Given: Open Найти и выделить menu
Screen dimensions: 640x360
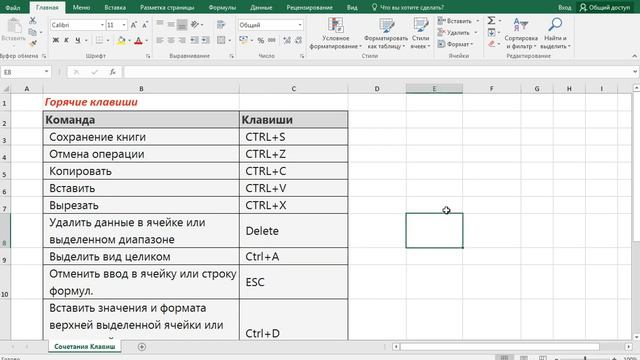Looking at the screenshot, I should coord(555,33).
